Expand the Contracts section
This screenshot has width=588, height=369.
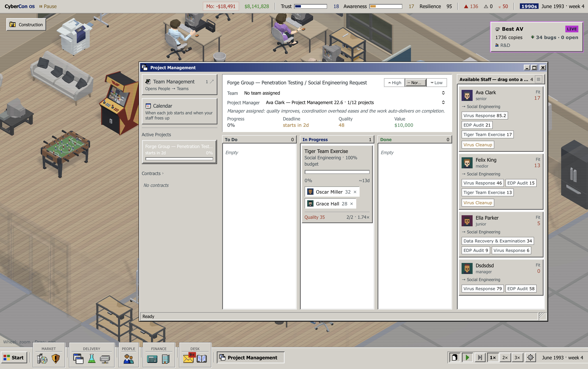point(153,173)
